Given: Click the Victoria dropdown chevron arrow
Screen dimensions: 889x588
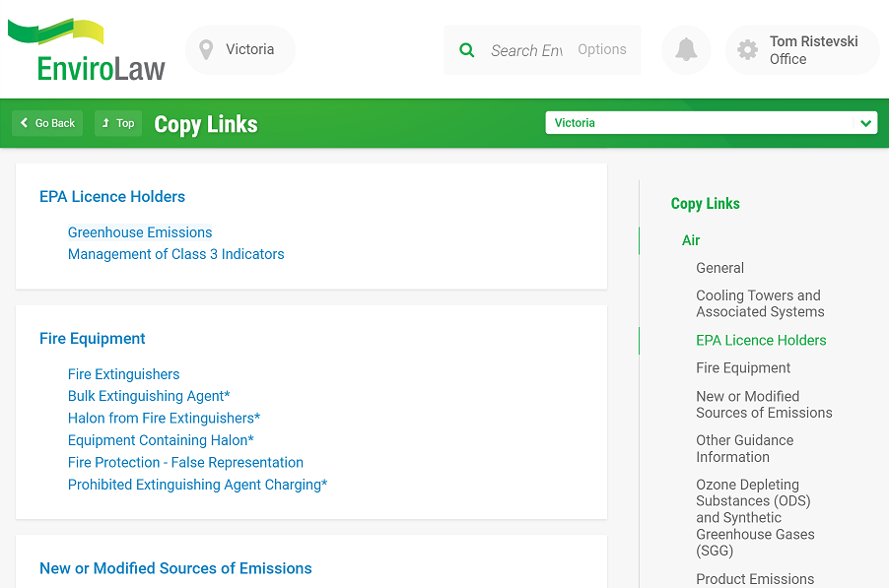Looking at the screenshot, I should tap(865, 123).
